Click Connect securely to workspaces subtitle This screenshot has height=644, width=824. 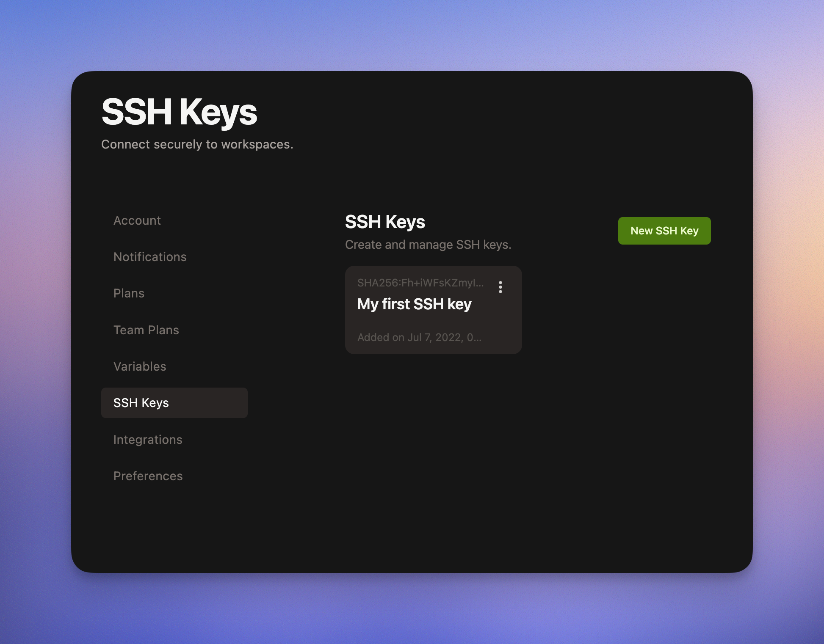[197, 144]
